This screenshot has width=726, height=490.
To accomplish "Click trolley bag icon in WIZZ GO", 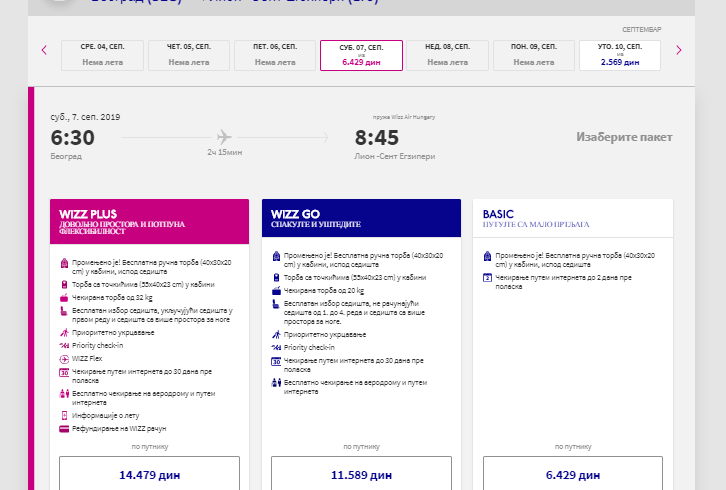I will tap(276, 277).
